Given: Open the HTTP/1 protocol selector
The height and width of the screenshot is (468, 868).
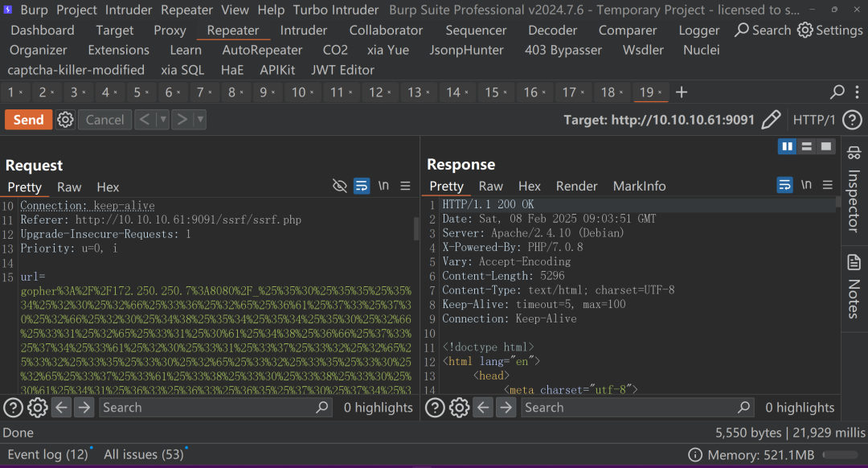Looking at the screenshot, I should pyautogui.click(x=813, y=120).
